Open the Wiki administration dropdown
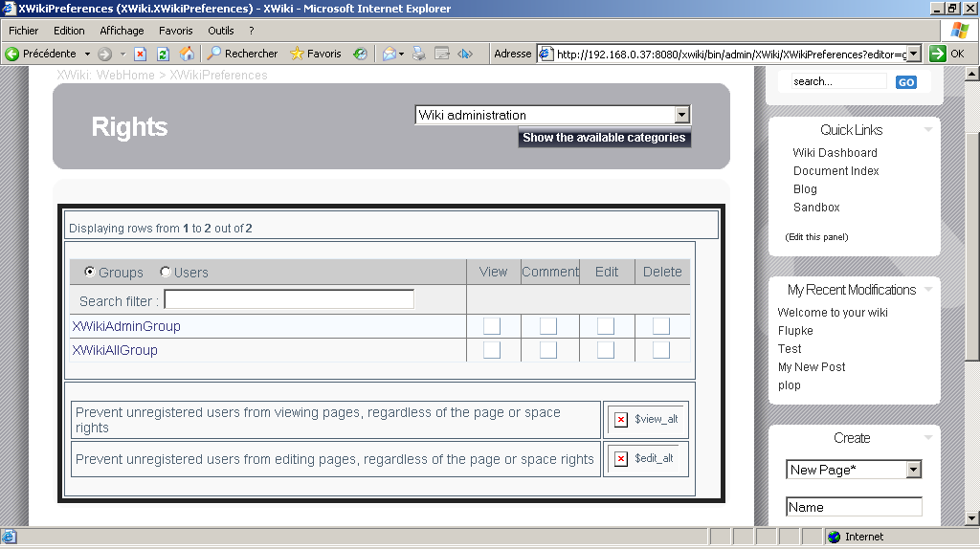Screen dimensions: 980x549 click(552, 115)
